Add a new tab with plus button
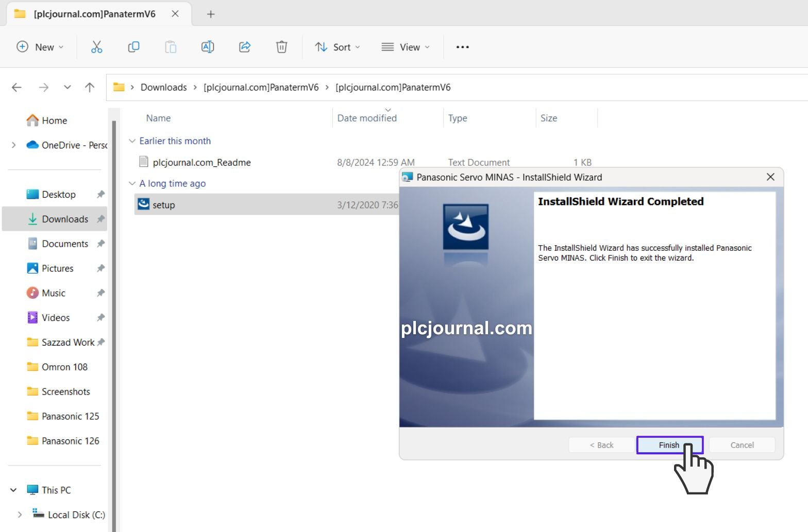The image size is (808, 532). 210,14
